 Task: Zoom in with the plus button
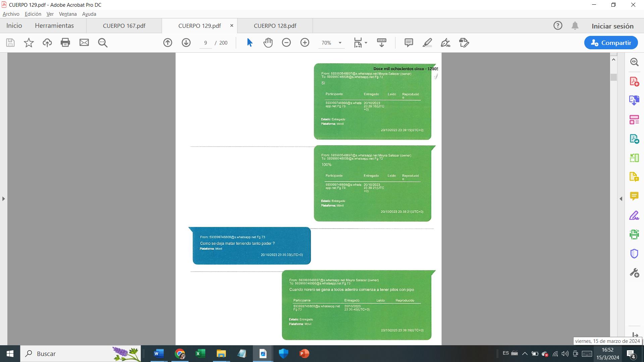point(305,43)
